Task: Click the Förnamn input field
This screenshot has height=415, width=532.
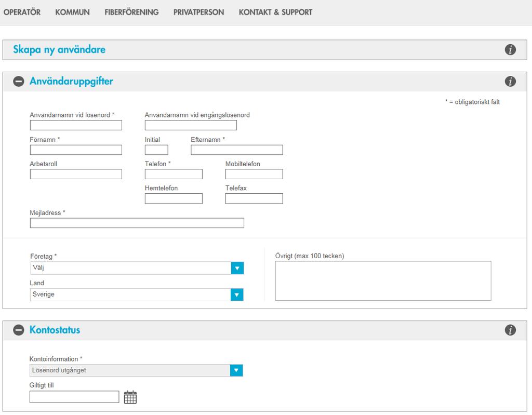Action: click(x=76, y=150)
